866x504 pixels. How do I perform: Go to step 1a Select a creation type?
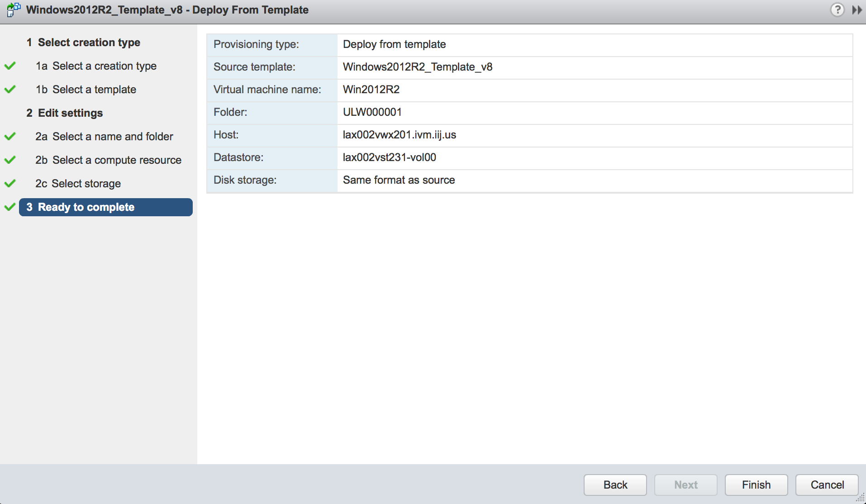click(96, 66)
